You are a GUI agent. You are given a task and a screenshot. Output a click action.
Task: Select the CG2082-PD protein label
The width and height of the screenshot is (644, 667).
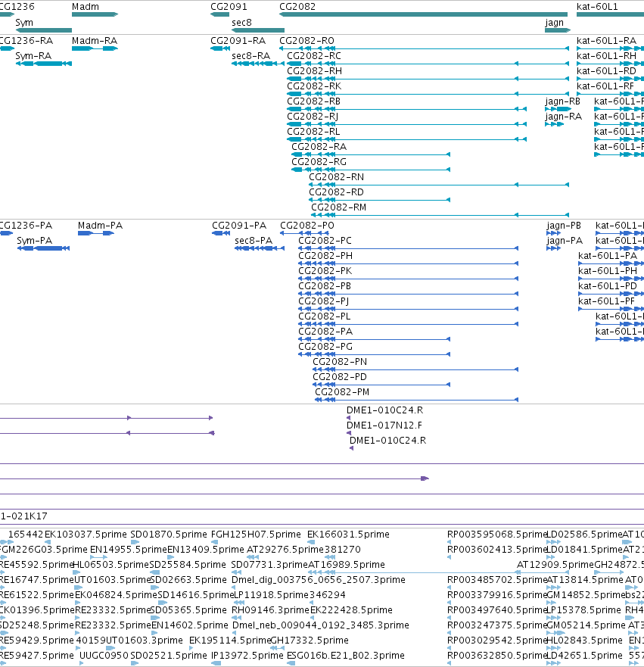coord(340,377)
